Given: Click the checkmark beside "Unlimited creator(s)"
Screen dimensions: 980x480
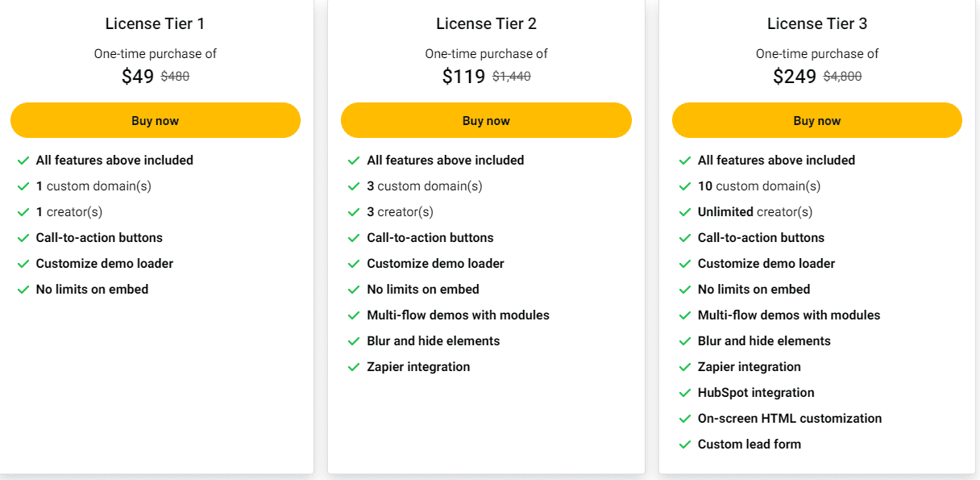Looking at the screenshot, I should [x=685, y=211].
